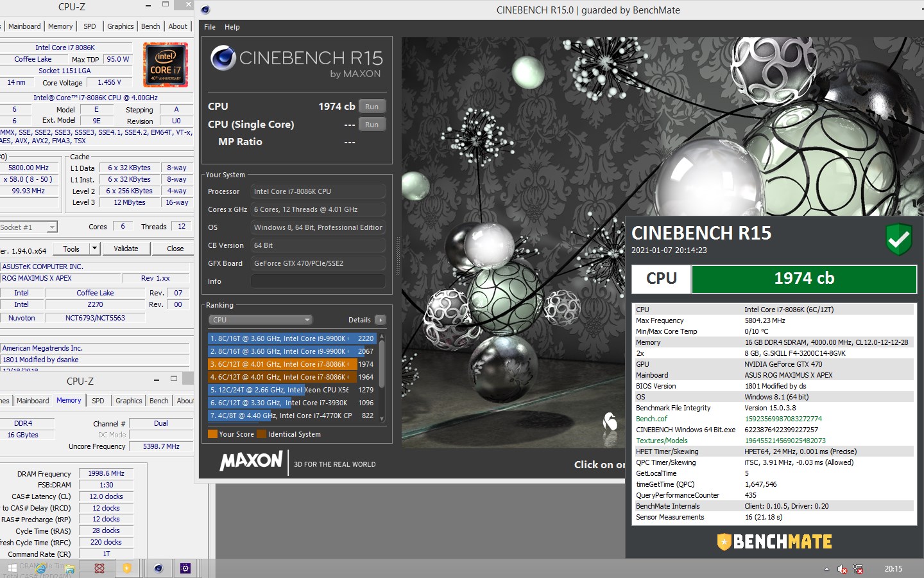924x578 pixels.
Task: Select ranking entry 2 with score 2067
Action: click(x=293, y=351)
